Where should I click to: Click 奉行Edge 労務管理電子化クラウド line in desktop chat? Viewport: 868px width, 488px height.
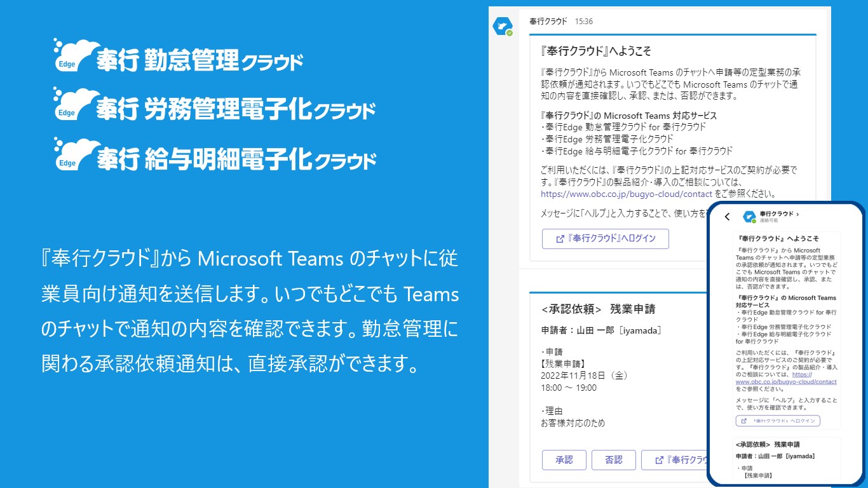pos(607,139)
